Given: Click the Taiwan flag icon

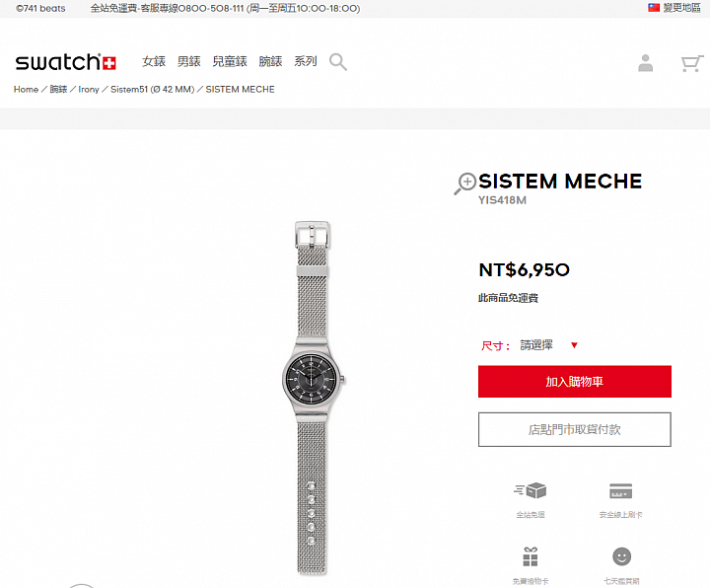Looking at the screenshot, I should click(654, 8).
